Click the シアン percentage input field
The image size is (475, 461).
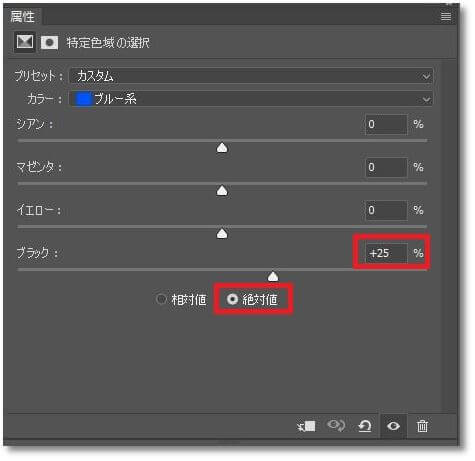[x=386, y=124]
